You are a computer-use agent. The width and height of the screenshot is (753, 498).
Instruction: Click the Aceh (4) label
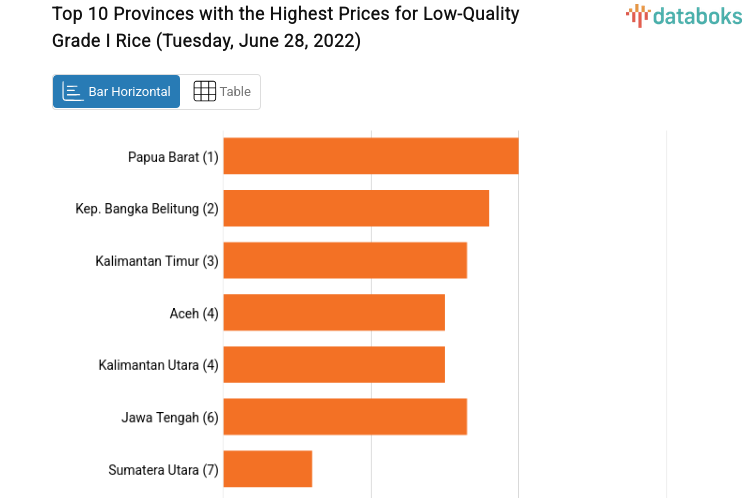(x=194, y=313)
